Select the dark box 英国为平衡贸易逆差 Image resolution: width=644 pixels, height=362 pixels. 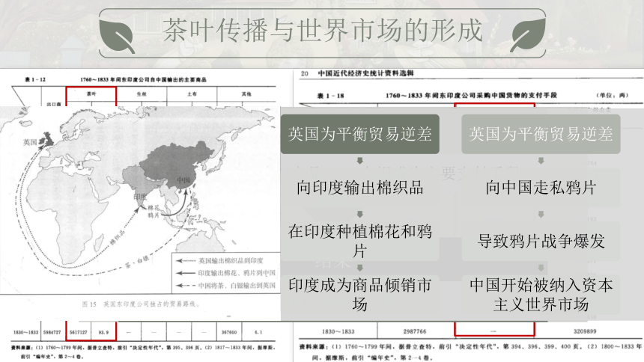[x=359, y=134]
